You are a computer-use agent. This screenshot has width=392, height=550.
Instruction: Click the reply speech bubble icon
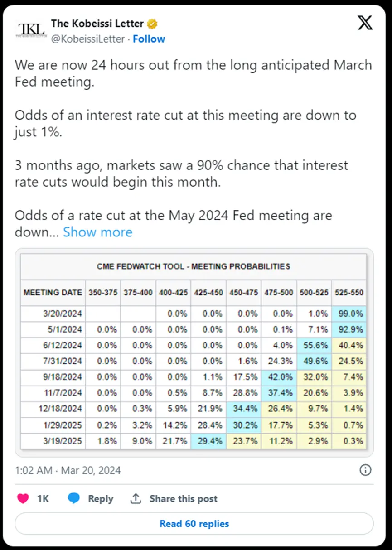(74, 499)
